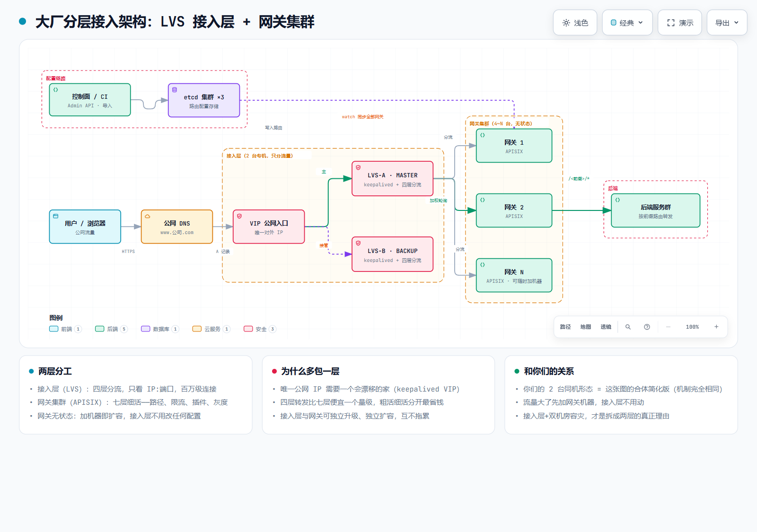This screenshot has height=532, width=757.
Task: Zoom in with the plus icon
Action: (716, 327)
